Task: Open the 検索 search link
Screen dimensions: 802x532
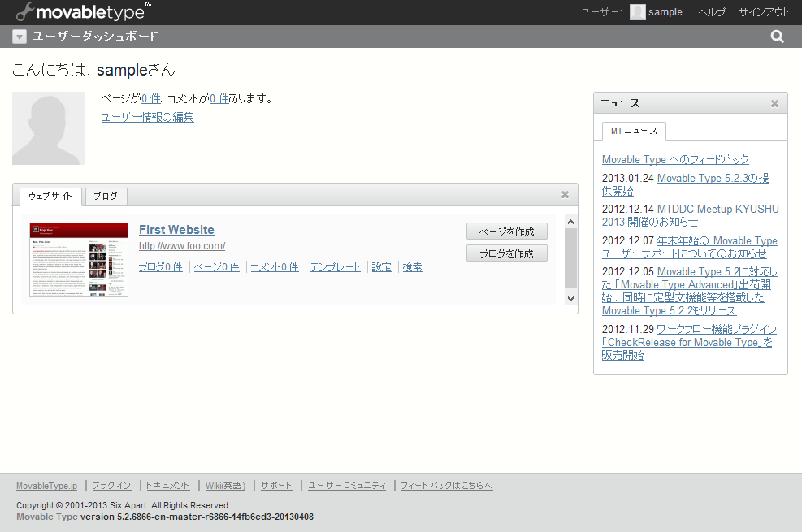Action: 412,267
